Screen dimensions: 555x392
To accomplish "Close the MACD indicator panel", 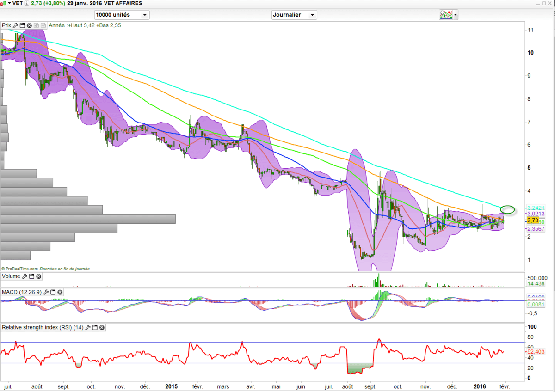I will [x=60, y=292].
